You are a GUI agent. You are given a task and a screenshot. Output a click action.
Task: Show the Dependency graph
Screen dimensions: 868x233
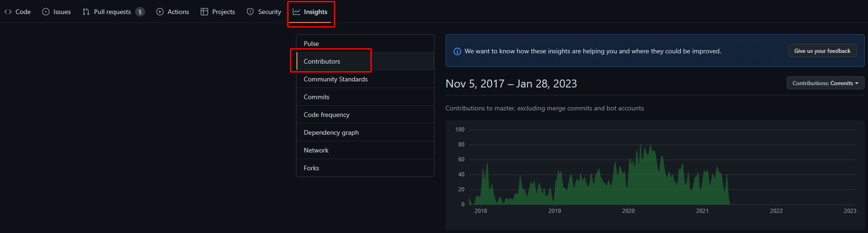click(x=331, y=132)
